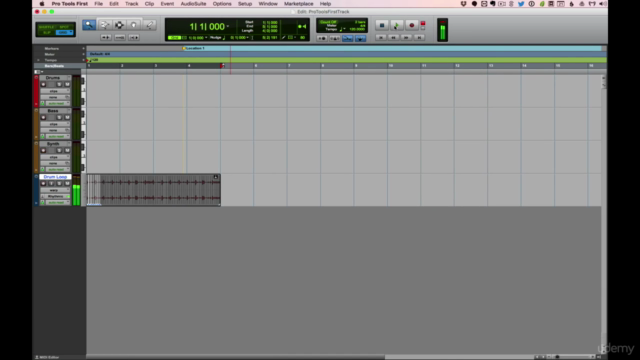This screenshot has width=640, height=360.
Task: Select the drum loop audio clip
Action: (x=153, y=190)
